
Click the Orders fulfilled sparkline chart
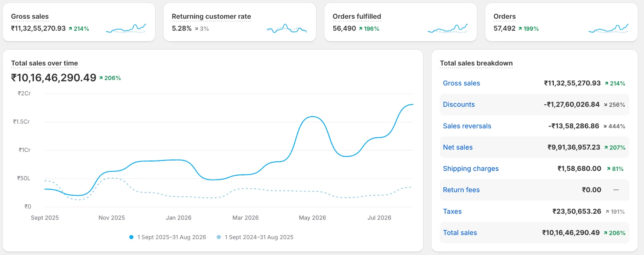coord(448,29)
